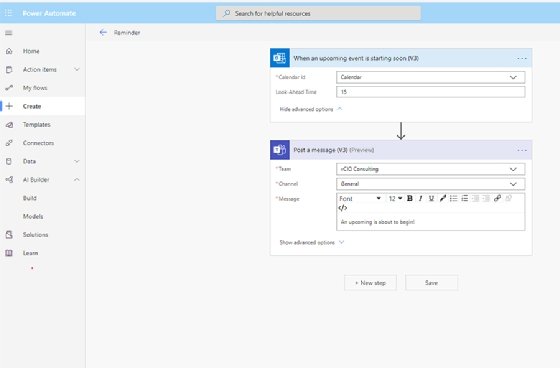Open Models under AI Builder
Screen dimensions: 560x368
33,217
